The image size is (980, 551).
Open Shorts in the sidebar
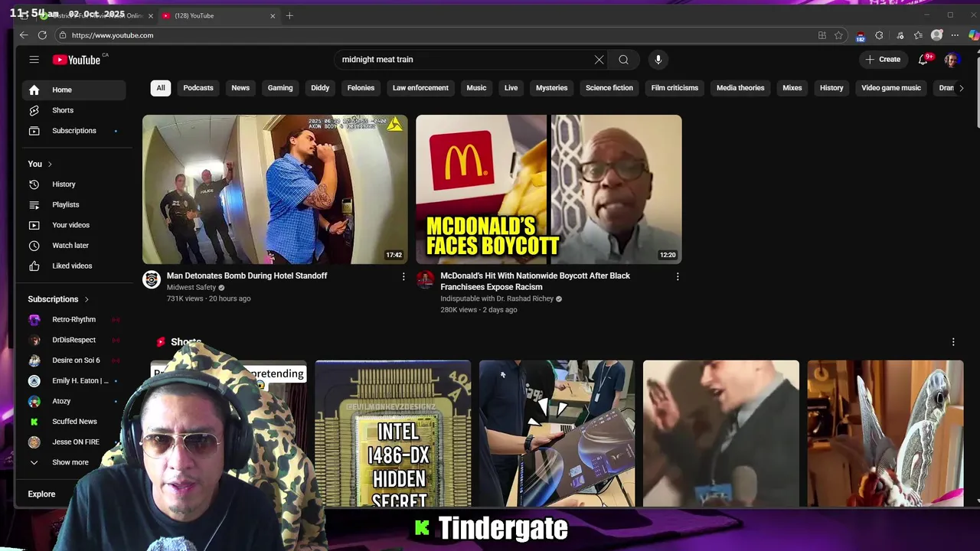(73, 110)
